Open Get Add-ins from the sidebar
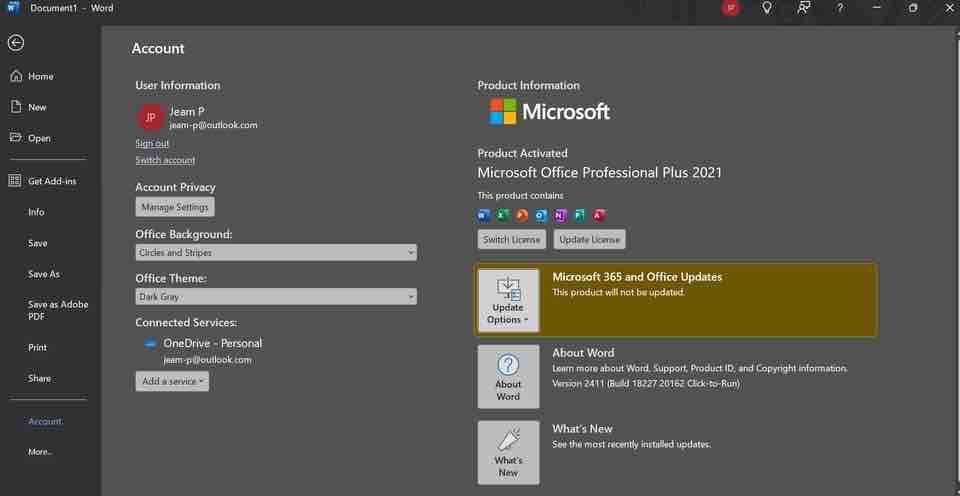Image resolution: width=960 pixels, height=496 pixels. [x=52, y=181]
